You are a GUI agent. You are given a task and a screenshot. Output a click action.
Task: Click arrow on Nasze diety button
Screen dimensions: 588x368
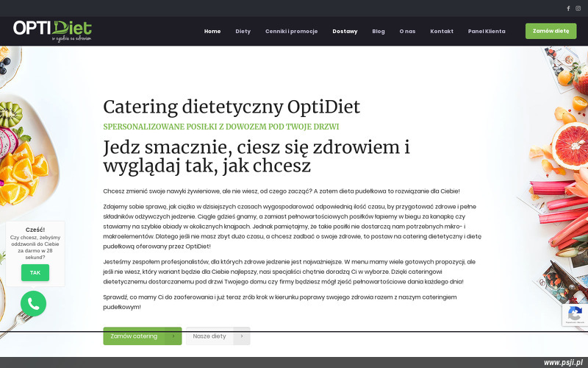[242, 336]
